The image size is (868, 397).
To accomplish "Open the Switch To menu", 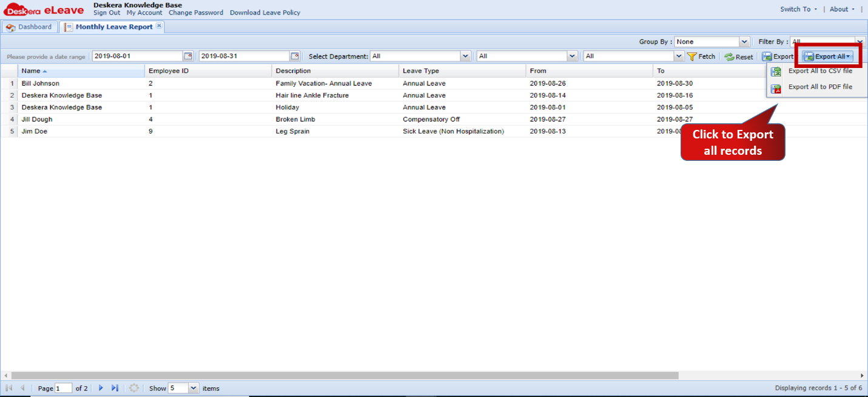I will point(798,9).
